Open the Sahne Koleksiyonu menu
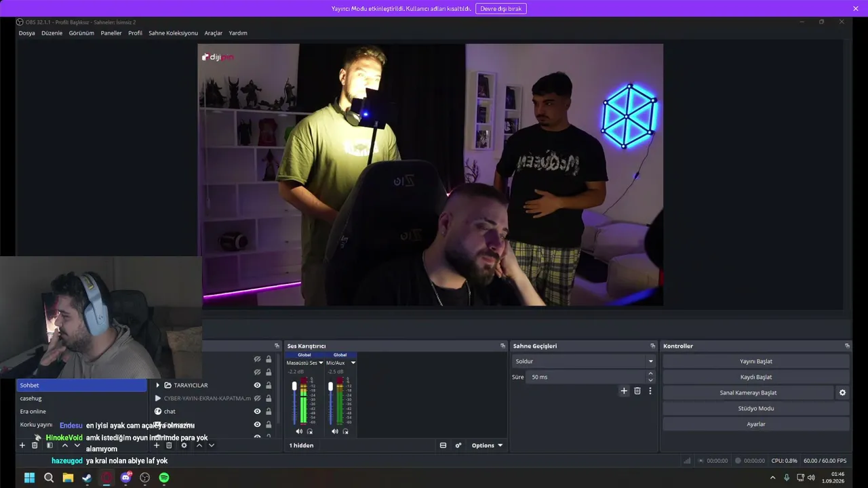This screenshot has height=488, width=868. [x=173, y=33]
